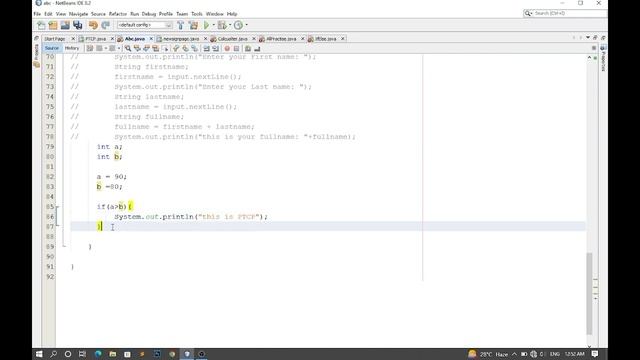This screenshot has height=360, width=640.
Task: Click the Shift Line Left icon
Action: tap(207, 49)
